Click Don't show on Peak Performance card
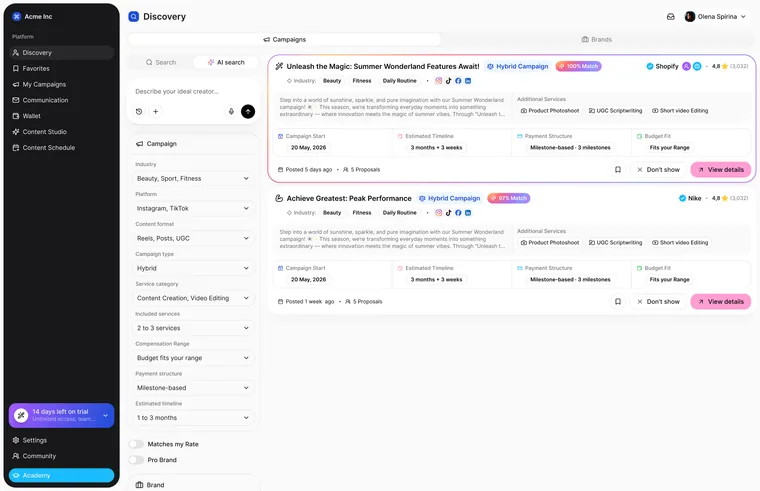 coord(658,301)
